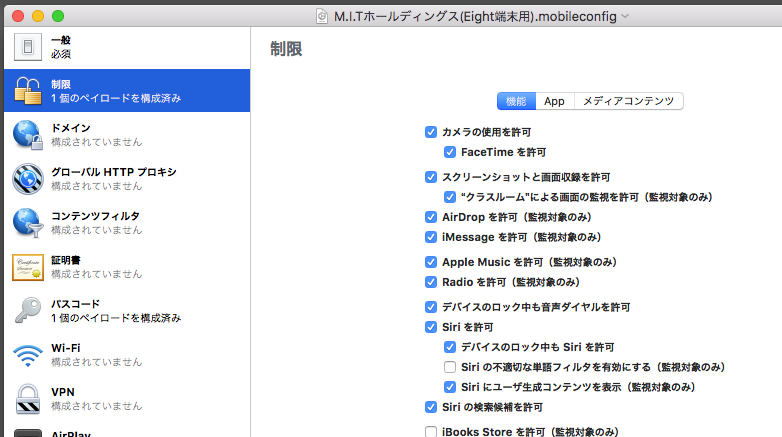Uncheck Radio を許可
This screenshot has height=437, width=782.
point(431,282)
